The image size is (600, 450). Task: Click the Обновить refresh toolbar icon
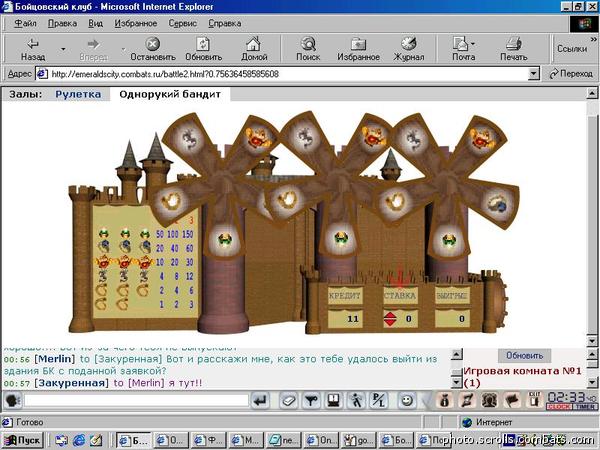click(203, 44)
